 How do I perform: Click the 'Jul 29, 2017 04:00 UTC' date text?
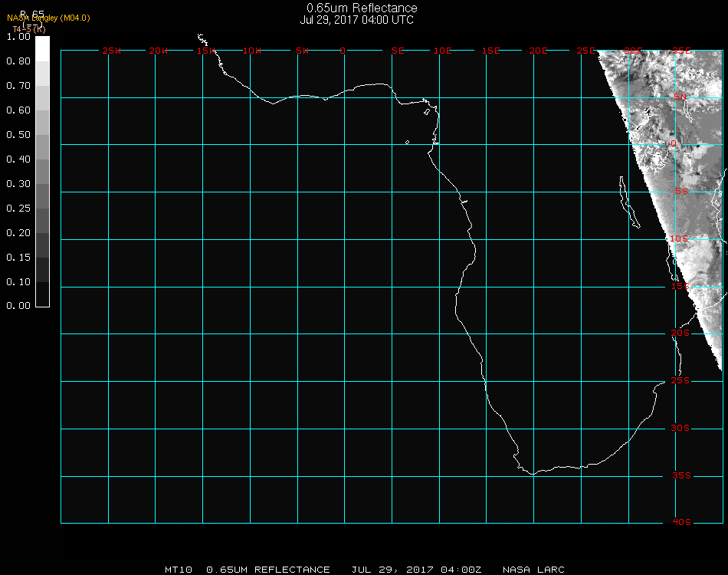pos(356,20)
